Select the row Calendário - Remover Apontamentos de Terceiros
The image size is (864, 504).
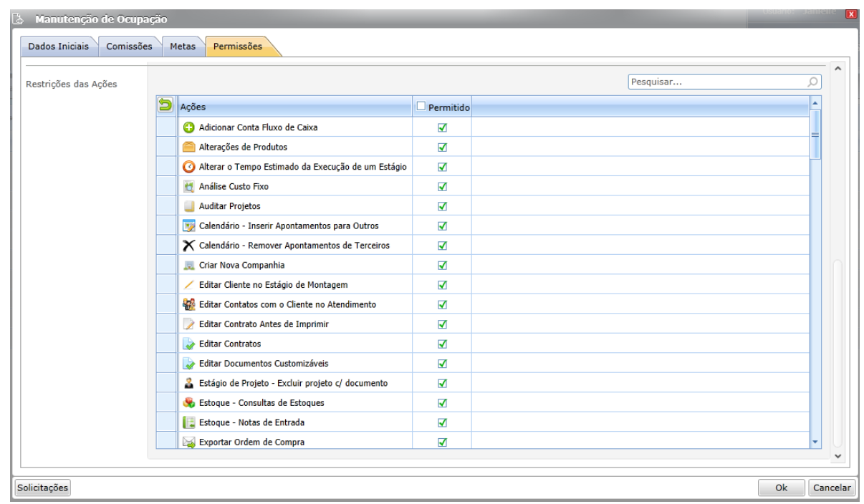click(x=483, y=246)
